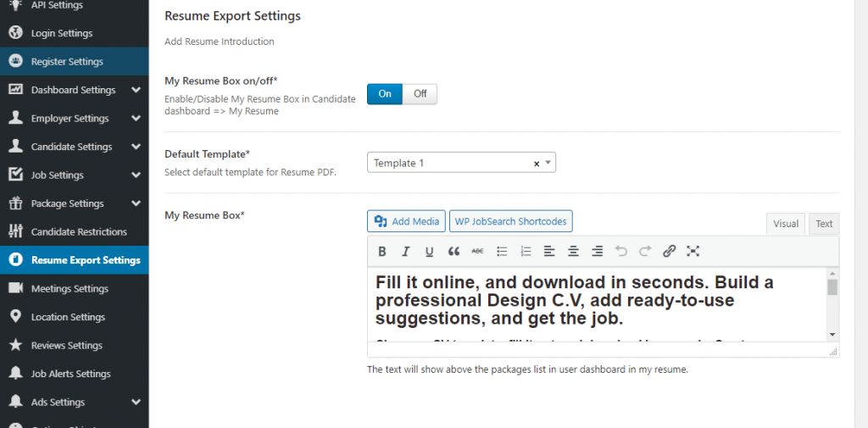Screen dimensions: 868x428
Task: Redo the last editor change
Action: tap(645, 252)
